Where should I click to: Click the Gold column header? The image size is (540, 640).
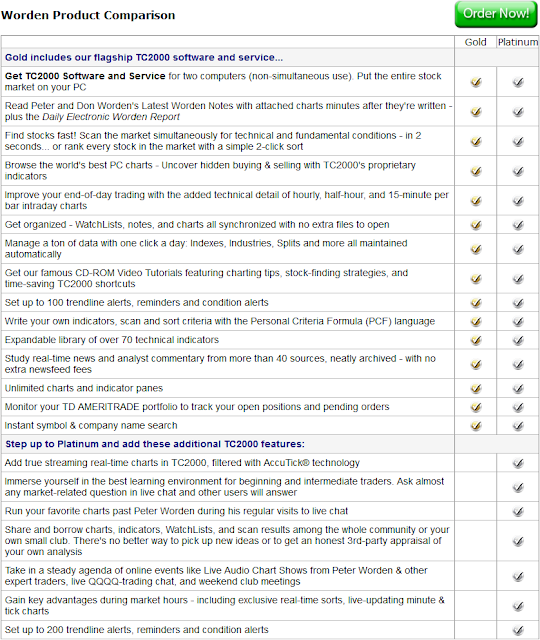click(x=476, y=42)
